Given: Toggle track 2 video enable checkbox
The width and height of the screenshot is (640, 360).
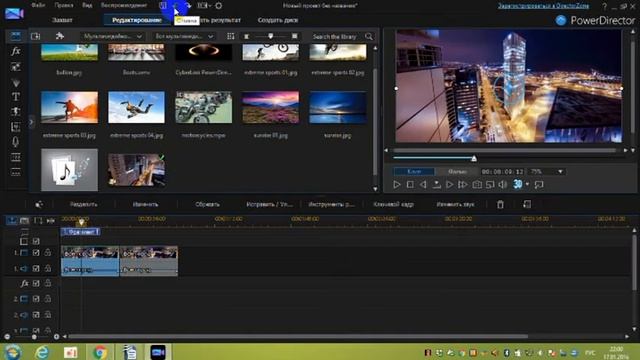Looking at the screenshot, I should pos(36,299).
